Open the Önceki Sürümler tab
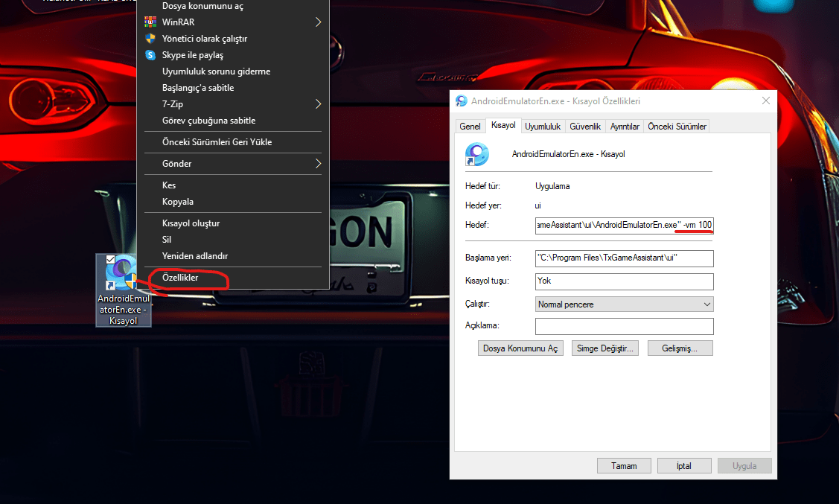Viewport: 839px width, 504px height. point(677,127)
